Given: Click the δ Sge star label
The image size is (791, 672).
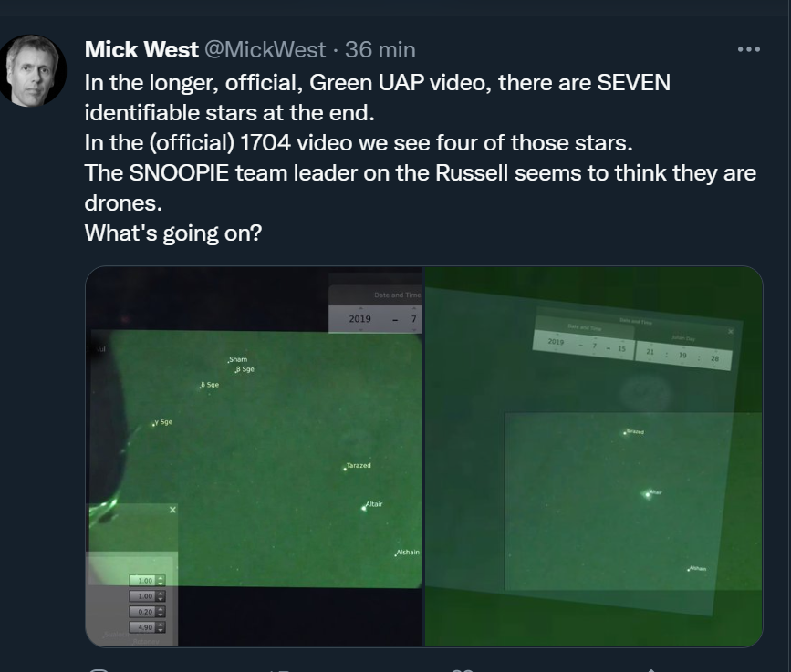Looking at the screenshot, I should [210, 385].
